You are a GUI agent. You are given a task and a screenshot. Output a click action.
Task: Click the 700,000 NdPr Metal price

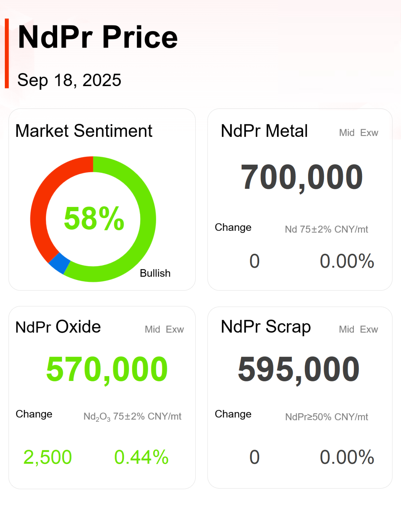[x=301, y=177]
